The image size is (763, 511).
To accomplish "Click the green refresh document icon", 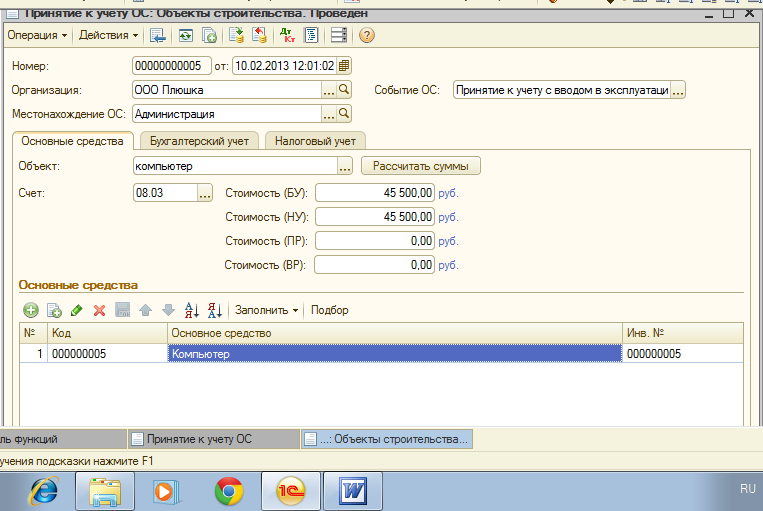I will tap(185, 35).
